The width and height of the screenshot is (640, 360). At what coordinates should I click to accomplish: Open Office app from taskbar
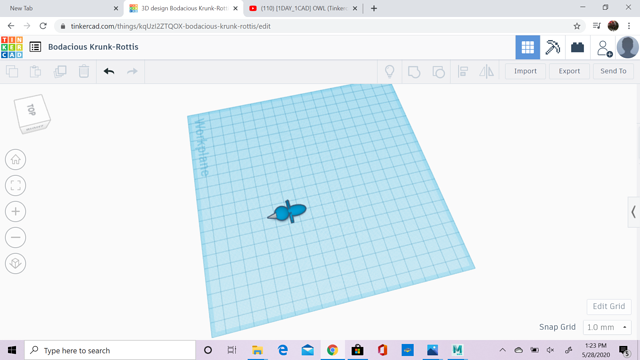pos(382,350)
